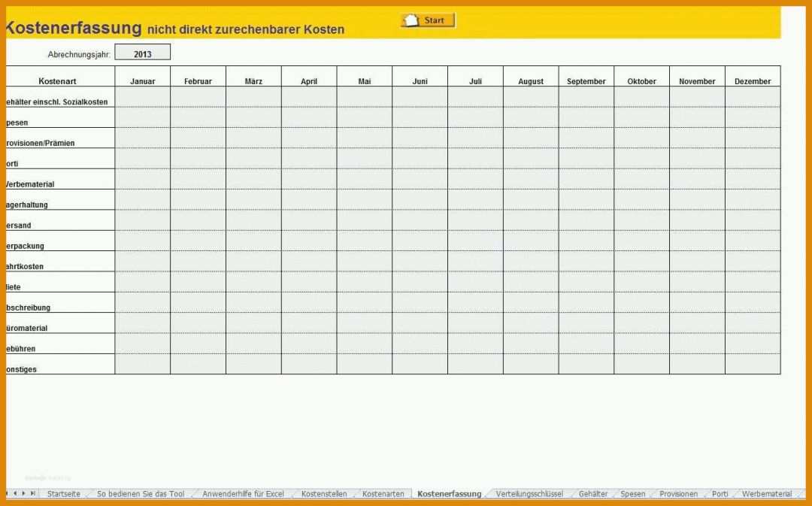Select the Abrechnungsjahr field showing 2013
This screenshot has width=812, height=506.
(142, 53)
